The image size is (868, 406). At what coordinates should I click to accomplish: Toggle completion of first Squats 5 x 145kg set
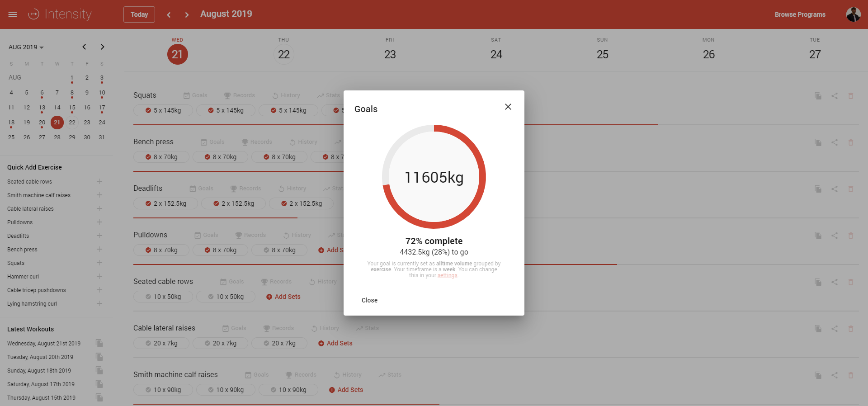click(x=148, y=110)
